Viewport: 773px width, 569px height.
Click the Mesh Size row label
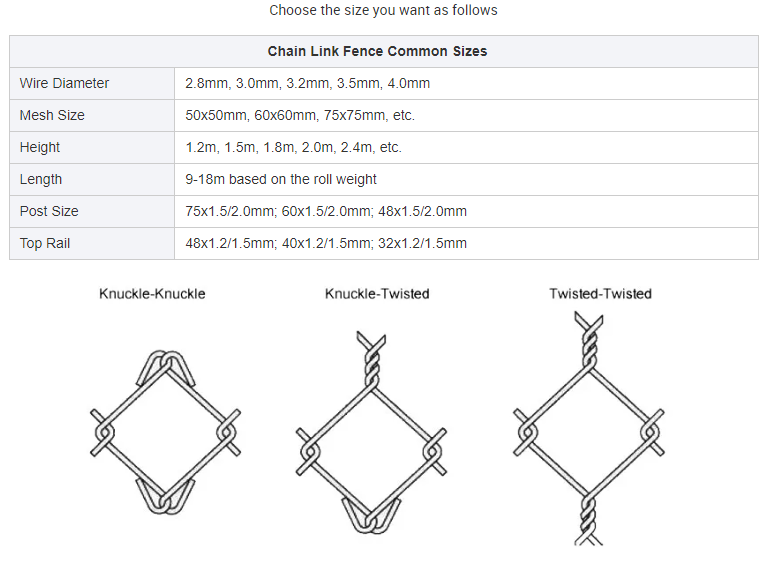pos(52,115)
